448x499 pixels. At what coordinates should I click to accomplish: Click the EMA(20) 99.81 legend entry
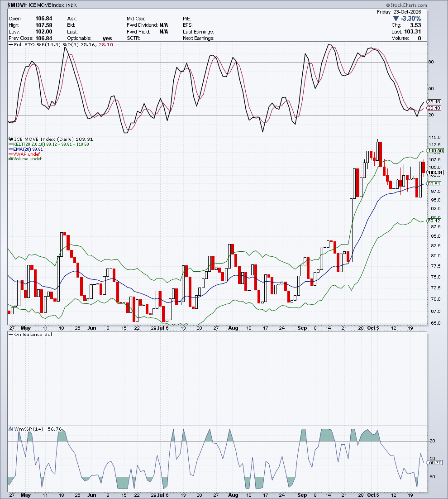(26, 149)
